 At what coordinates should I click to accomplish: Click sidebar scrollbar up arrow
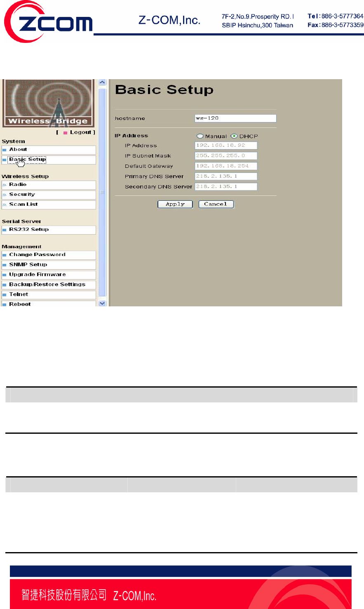pos(102,82)
